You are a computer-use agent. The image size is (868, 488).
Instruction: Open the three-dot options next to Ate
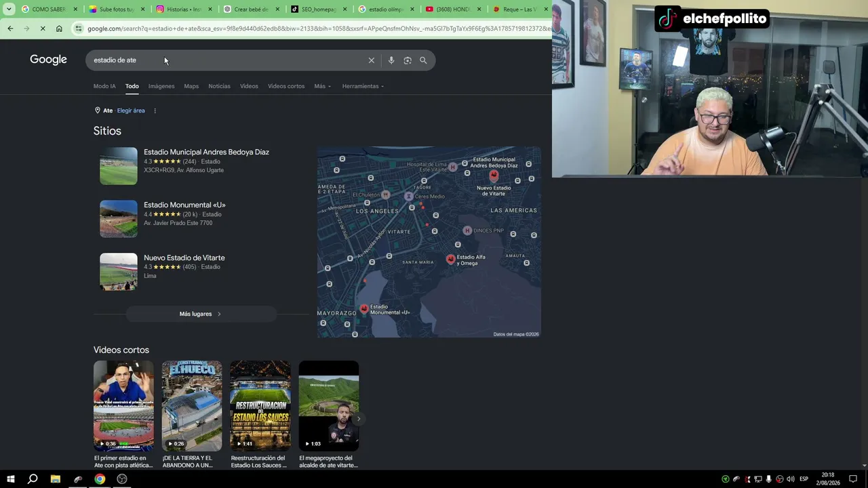[155, 110]
